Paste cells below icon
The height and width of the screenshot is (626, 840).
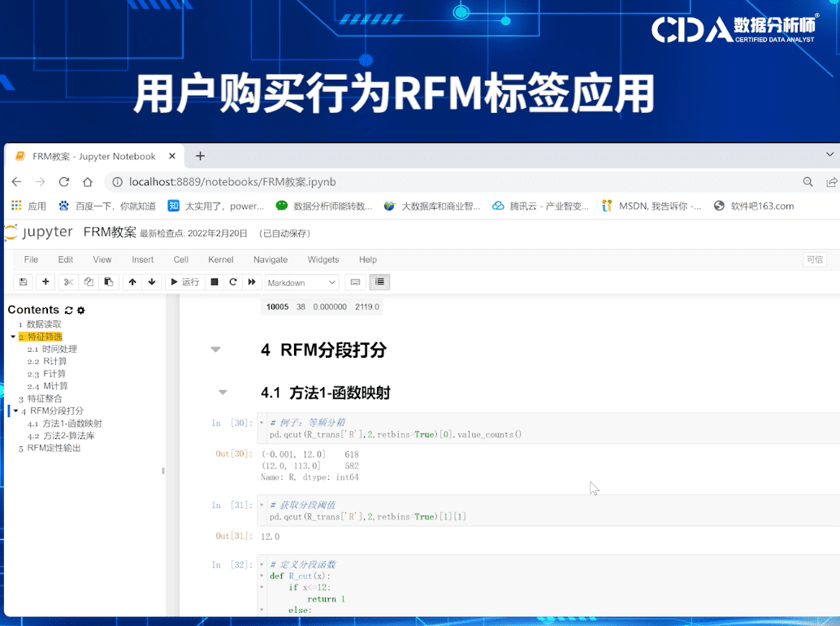[x=109, y=282]
